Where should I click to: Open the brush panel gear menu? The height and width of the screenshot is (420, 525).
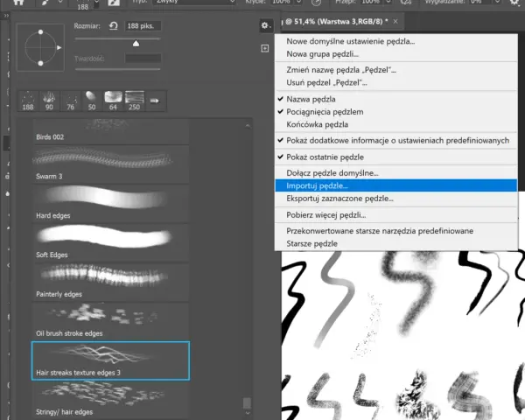(265, 25)
